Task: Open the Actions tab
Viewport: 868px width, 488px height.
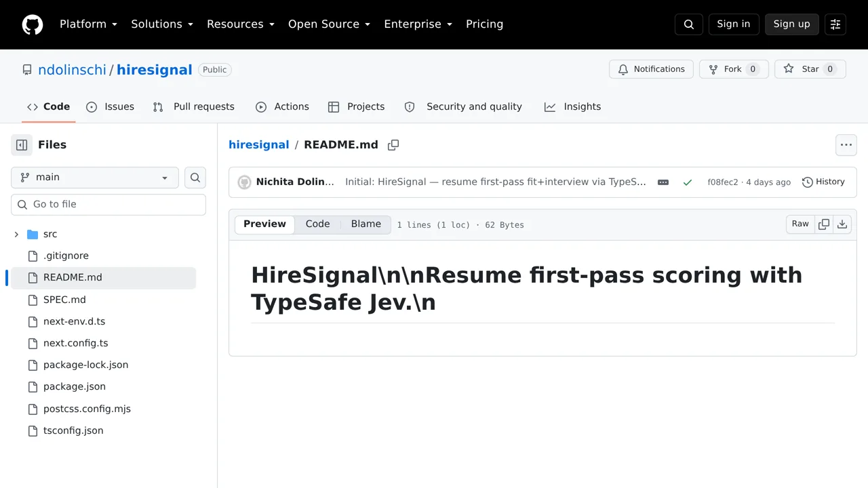Action: click(282, 107)
